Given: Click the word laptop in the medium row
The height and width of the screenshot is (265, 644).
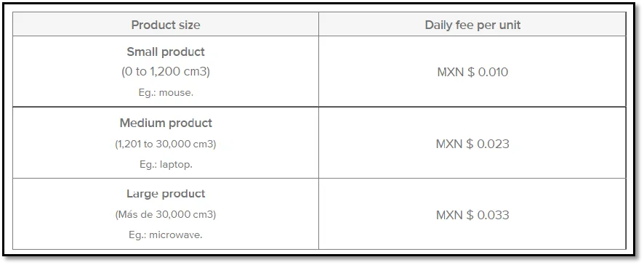Looking at the screenshot, I should point(176,165).
